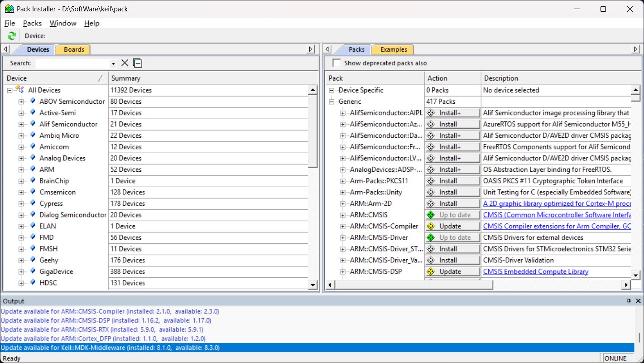
Task: Select the ARM::CMSIS-RTX update message in Output
Action: (102, 329)
